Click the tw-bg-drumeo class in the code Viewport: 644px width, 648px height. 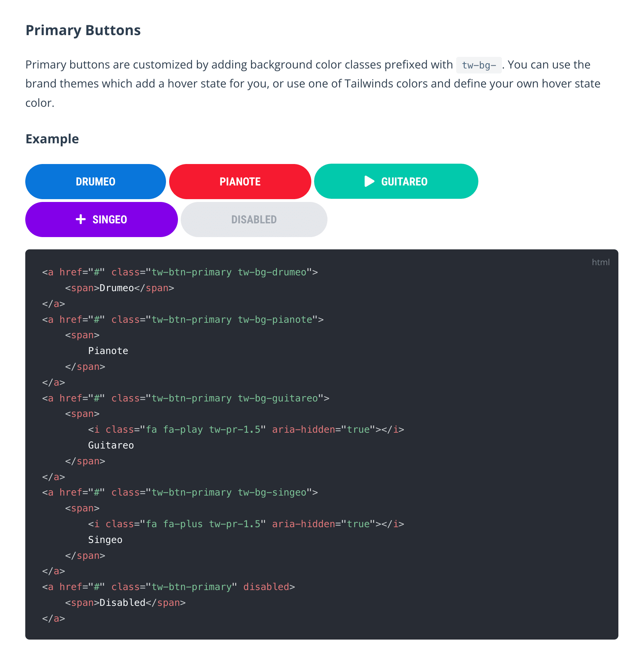click(x=272, y=272)
